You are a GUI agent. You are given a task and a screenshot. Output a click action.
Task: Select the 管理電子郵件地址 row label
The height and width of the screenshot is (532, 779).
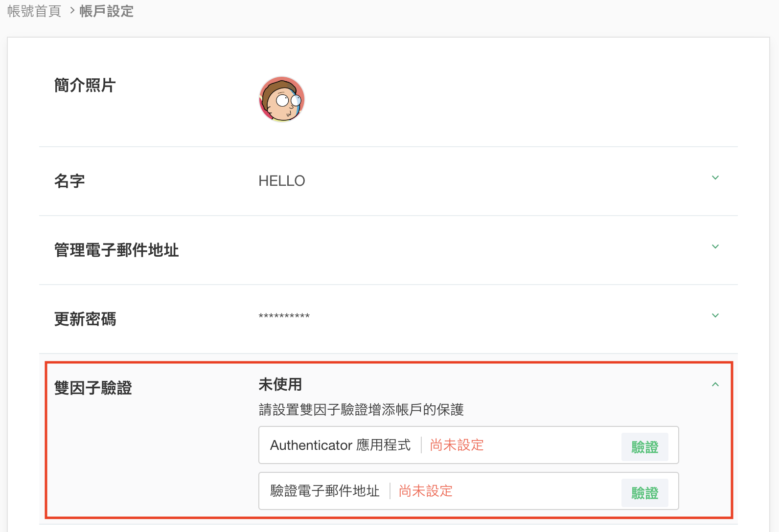click(x=116, y=250)
